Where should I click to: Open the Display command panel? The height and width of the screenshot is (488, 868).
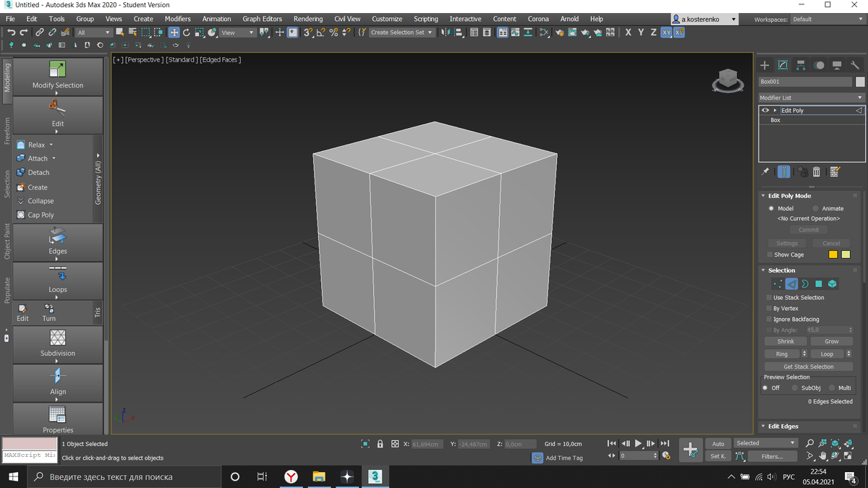click(x=837, y=65)
